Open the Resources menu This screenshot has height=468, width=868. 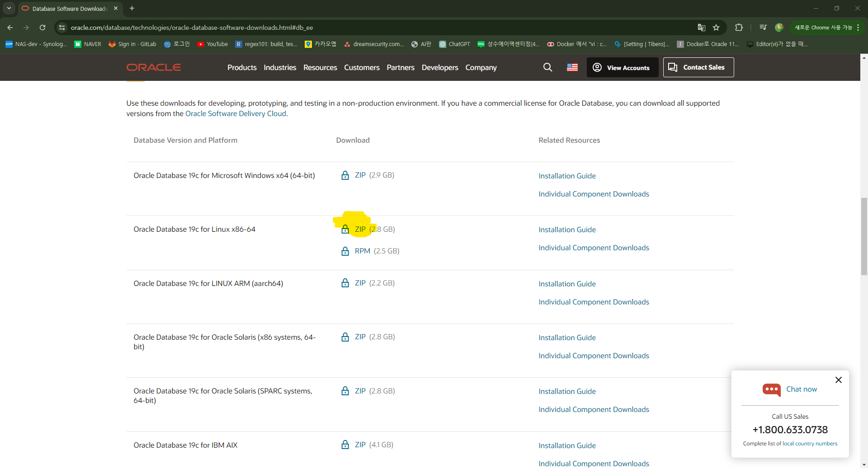click(320, 67)
